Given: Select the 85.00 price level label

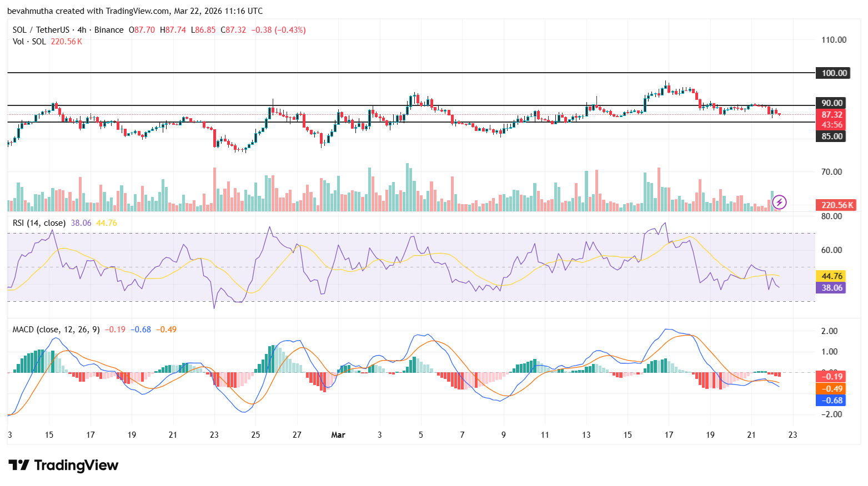Looking at the screenshot, I should (831, 135).
